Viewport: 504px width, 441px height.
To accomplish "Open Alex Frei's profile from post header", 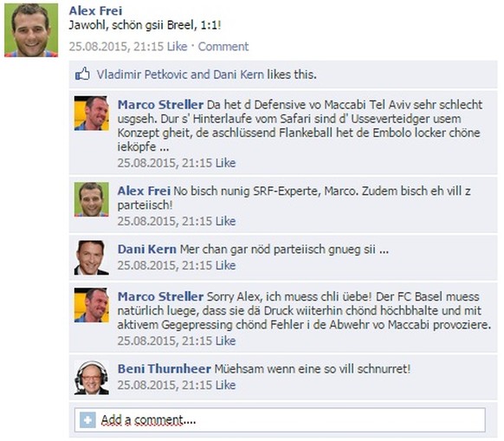I will click(x=95, y=11).
